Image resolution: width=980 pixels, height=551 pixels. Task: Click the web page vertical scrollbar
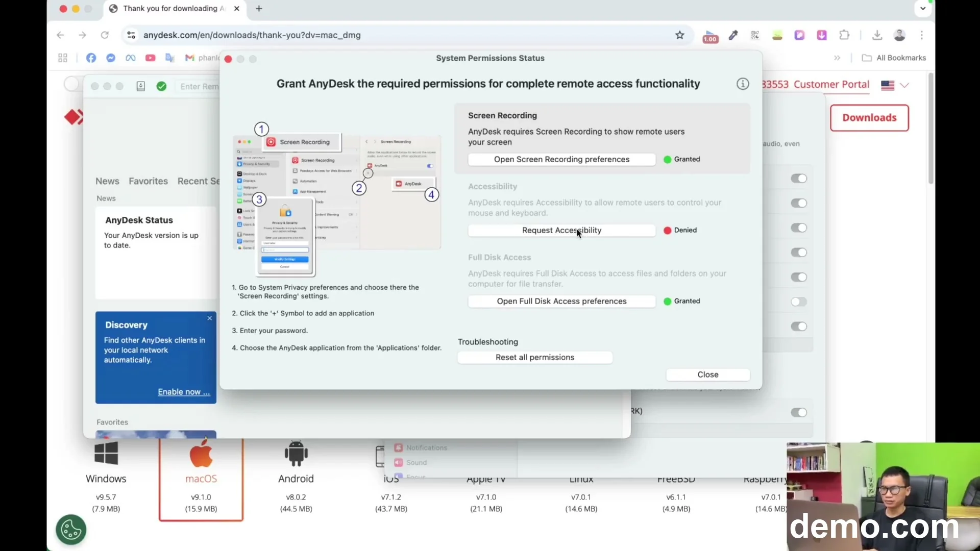pyautogui.click(x=931, y=129)
